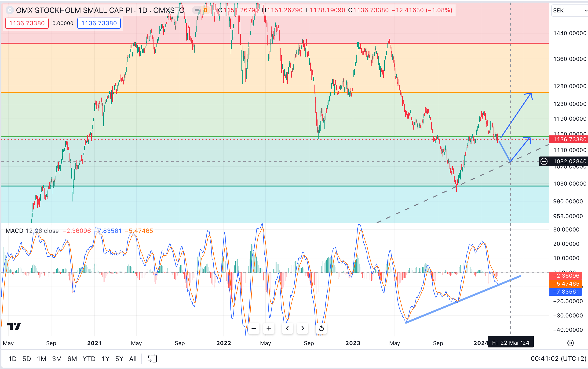Screen dimensions: 588x369
Task: Open the Go to date calendar icon
Action: point(152,358)
